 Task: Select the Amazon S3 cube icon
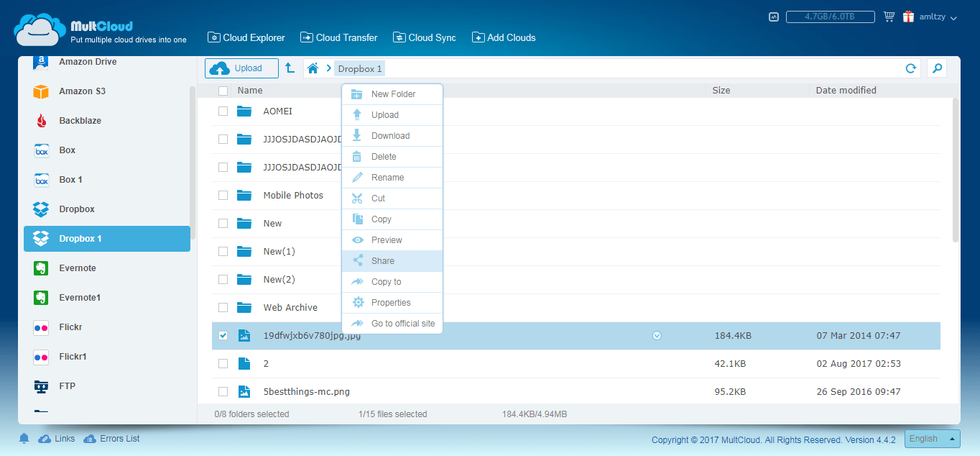coord(42,91)
